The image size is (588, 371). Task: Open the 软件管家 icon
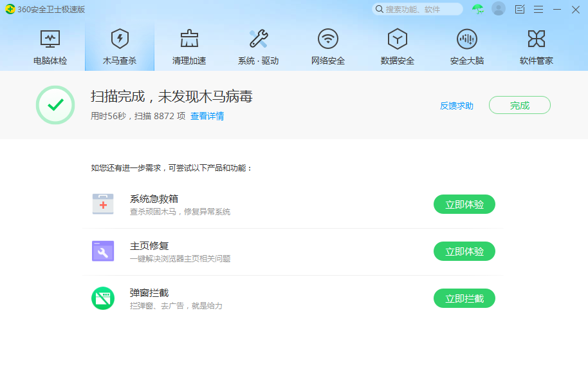click(537, 39)
